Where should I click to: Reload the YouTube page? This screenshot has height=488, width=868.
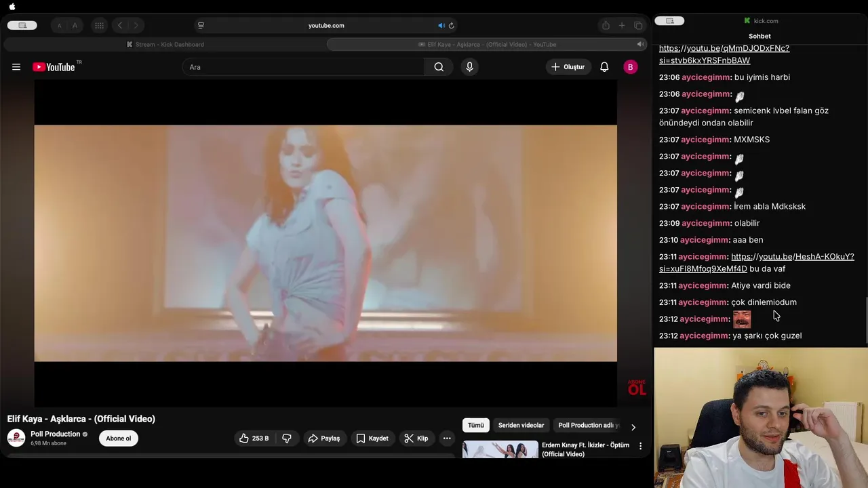(x=452, y=26)
